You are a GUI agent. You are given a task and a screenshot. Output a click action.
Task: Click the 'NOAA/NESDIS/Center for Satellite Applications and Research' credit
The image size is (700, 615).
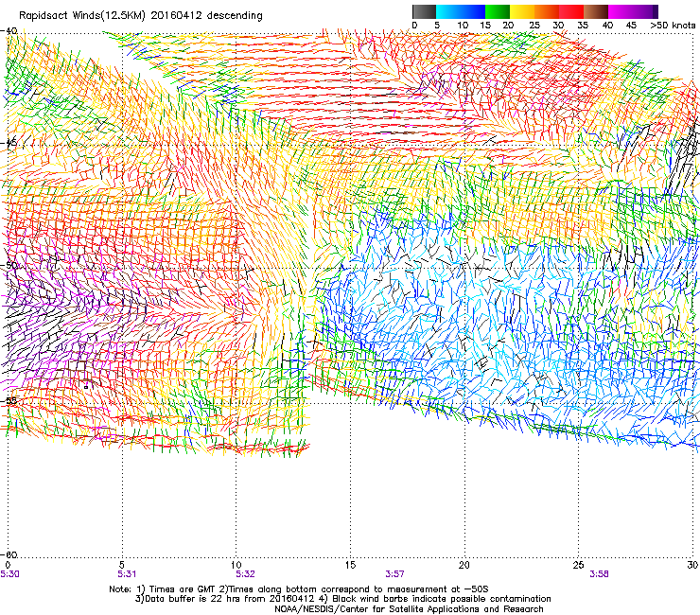409,609
